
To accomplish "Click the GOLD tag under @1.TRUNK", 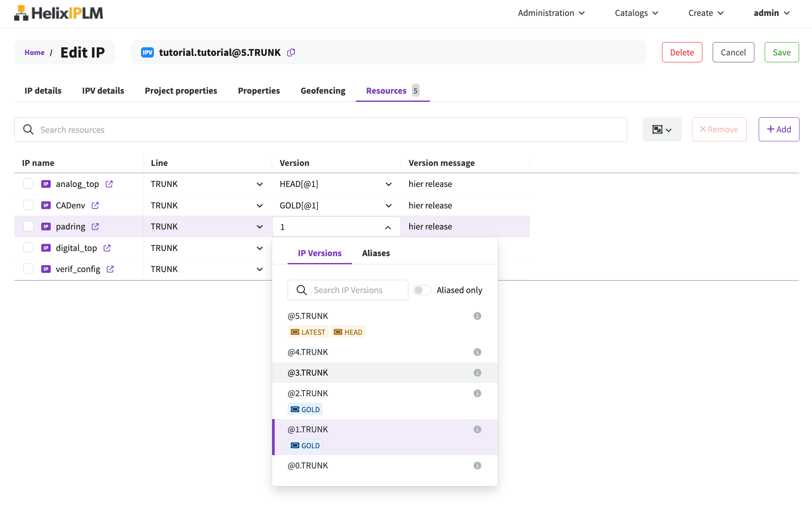I will point(305,445).
